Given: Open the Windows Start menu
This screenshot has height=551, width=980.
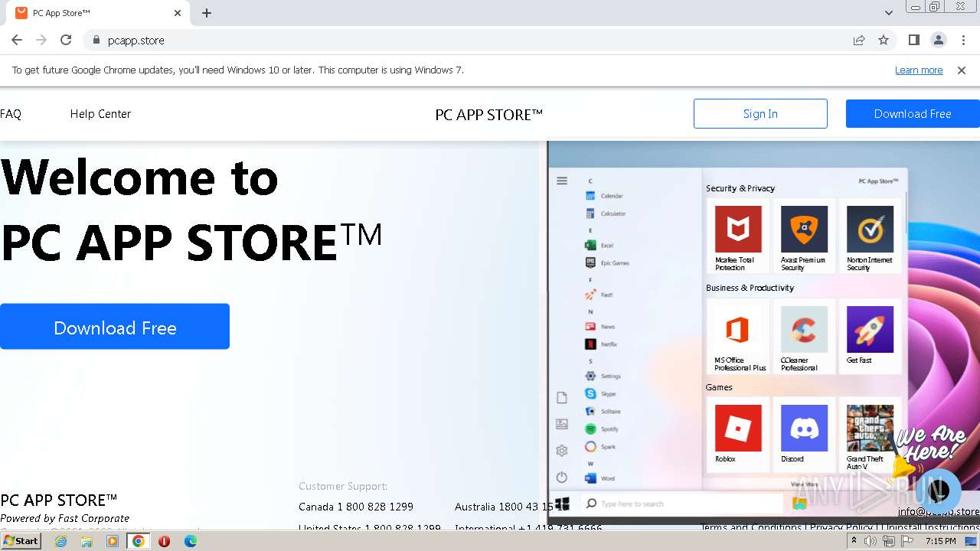Looking at the screenshot, I should click(x=21, y=541).
